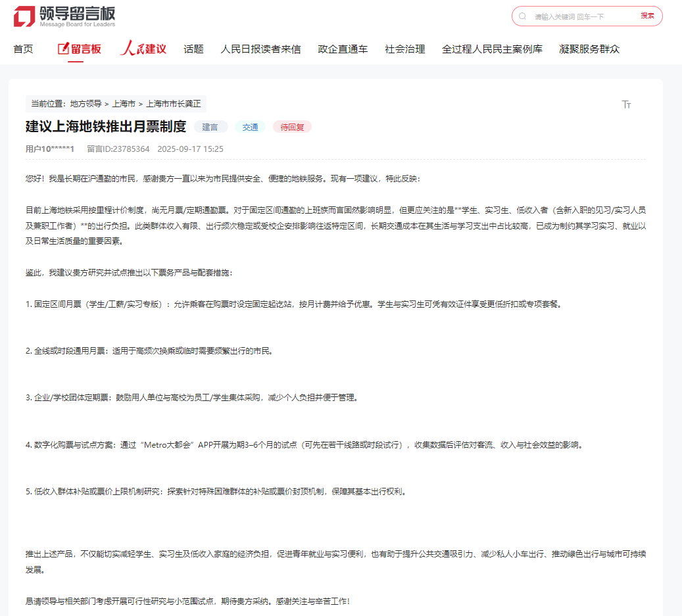This screenshot has width=682, height=616.
Task: Open 全过程人民民主案例库 section
Action: coord(492,49)
